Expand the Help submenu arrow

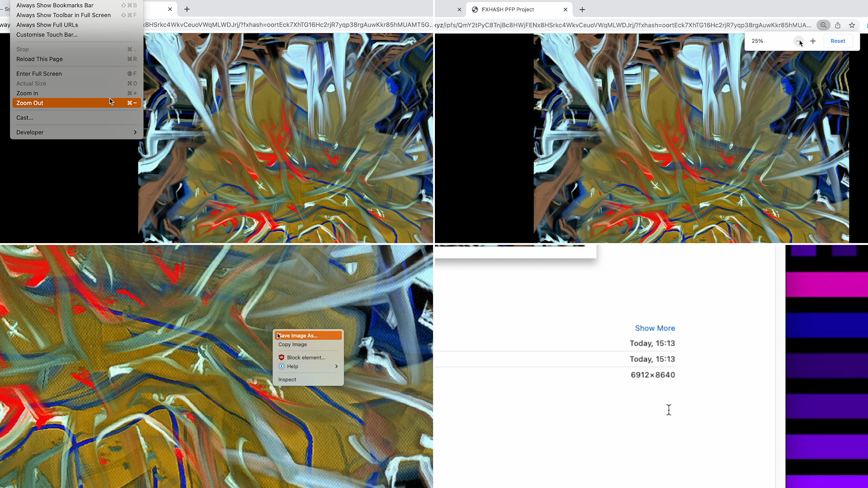point(336,366)
